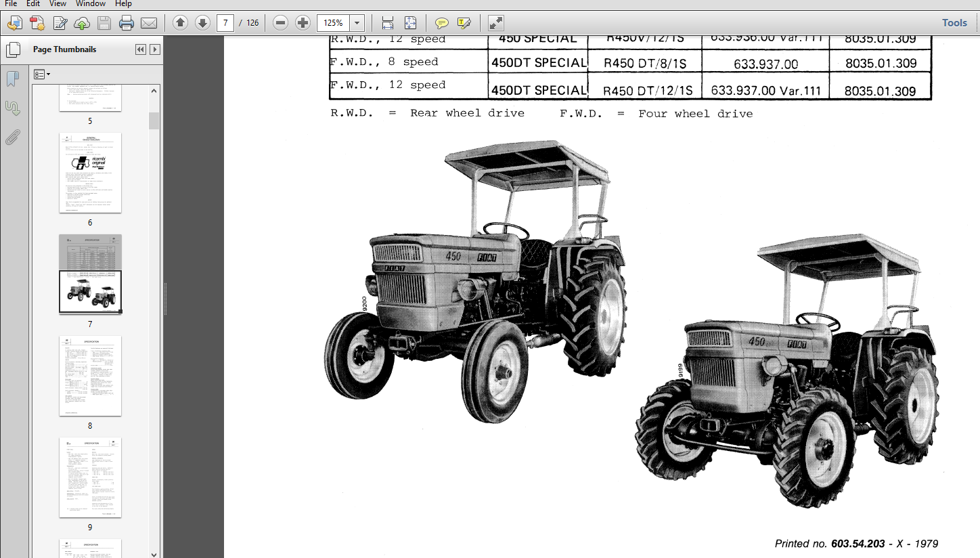The width and height of the screenshot is (980, 558).
Task: Send the file using the email envelope icon
Action: pyautogui.click(x=149, y=23)
